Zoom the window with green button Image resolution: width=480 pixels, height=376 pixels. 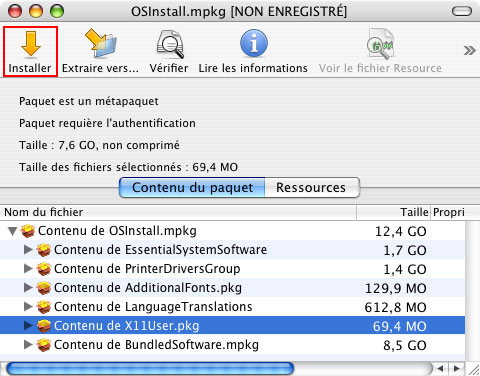pyautogui.click(x=57, y=12)
